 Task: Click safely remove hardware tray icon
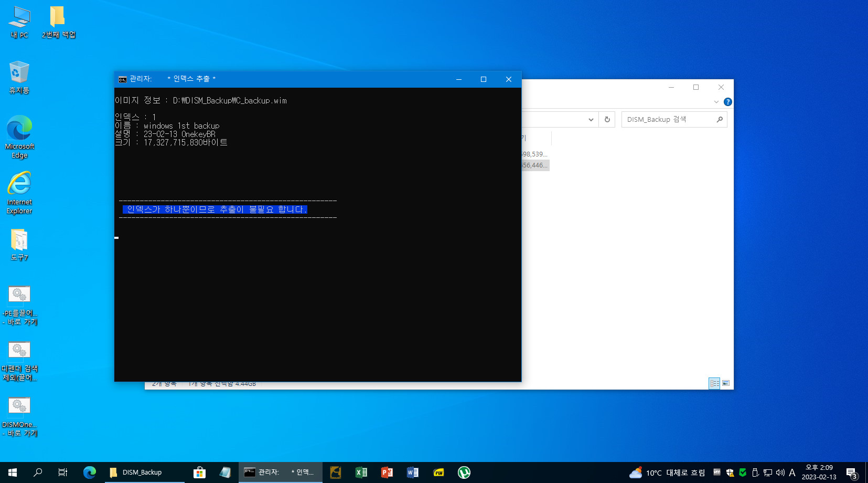click(x=755, y=472)
